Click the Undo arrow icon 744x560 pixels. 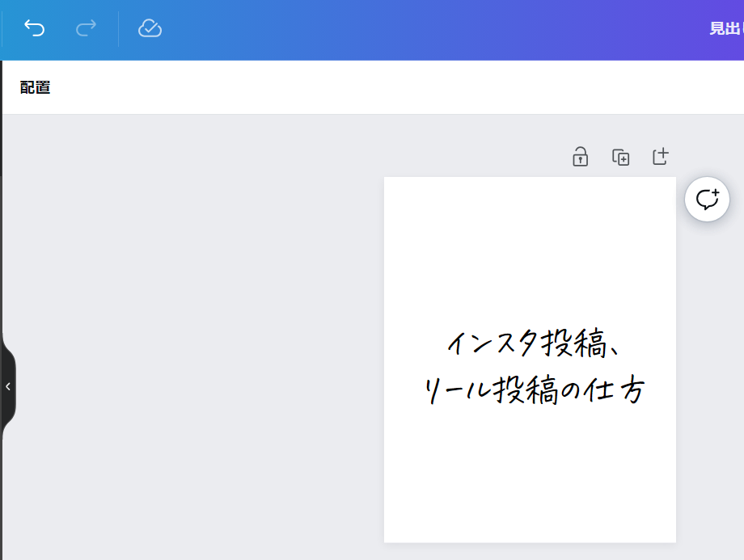(x=34, y=29)
